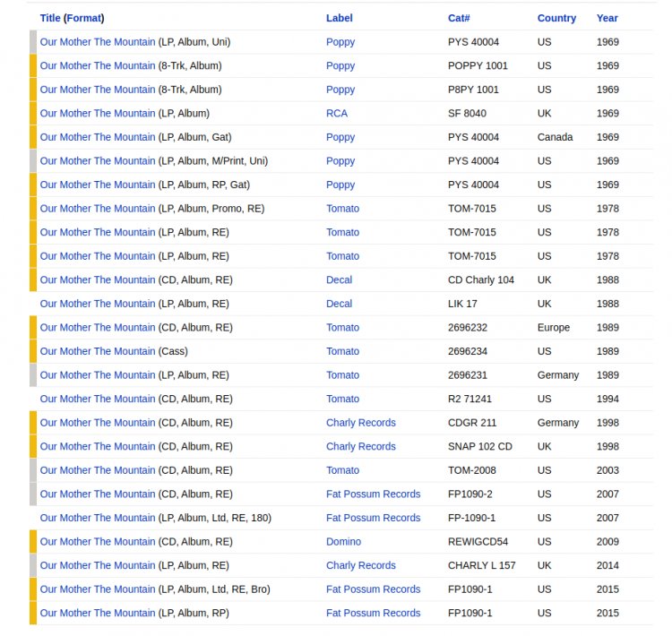The image size is (672, 636).
Task: Open the title link in 2696231 Germany row
Action: [98, 375]
